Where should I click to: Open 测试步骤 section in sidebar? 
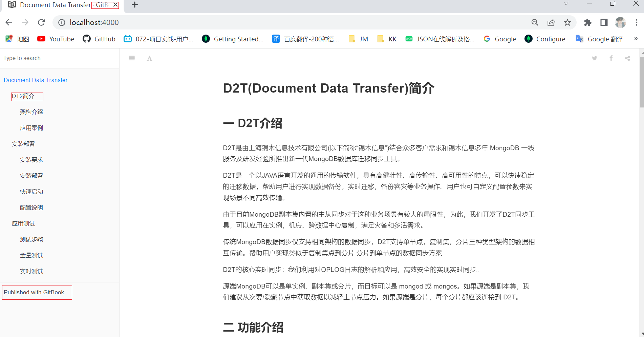pos(31,239)
